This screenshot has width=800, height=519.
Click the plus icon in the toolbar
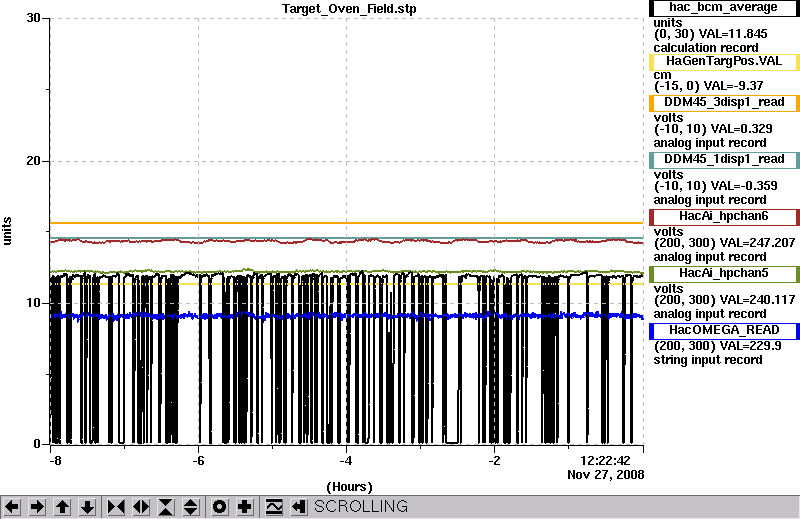[x=244, y=507]
